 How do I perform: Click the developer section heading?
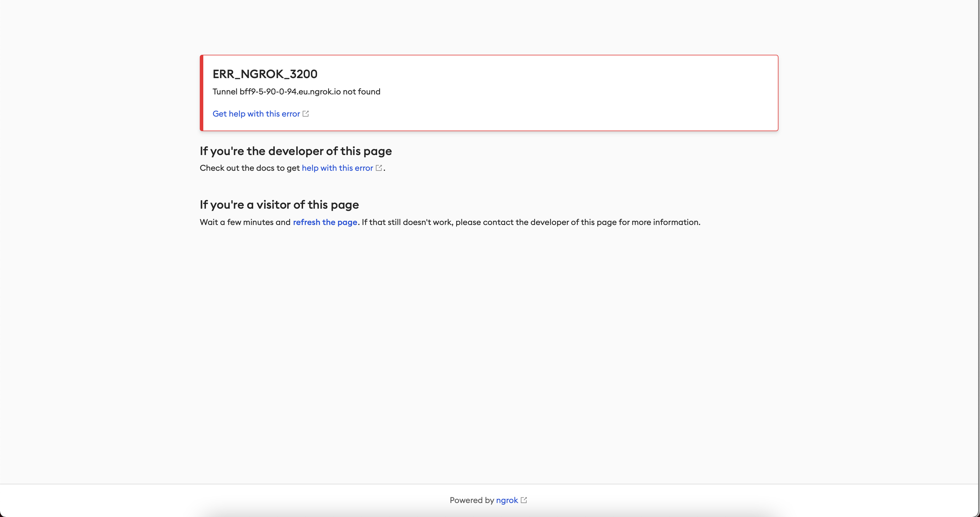pyautogui.click(x=295, y=151)
